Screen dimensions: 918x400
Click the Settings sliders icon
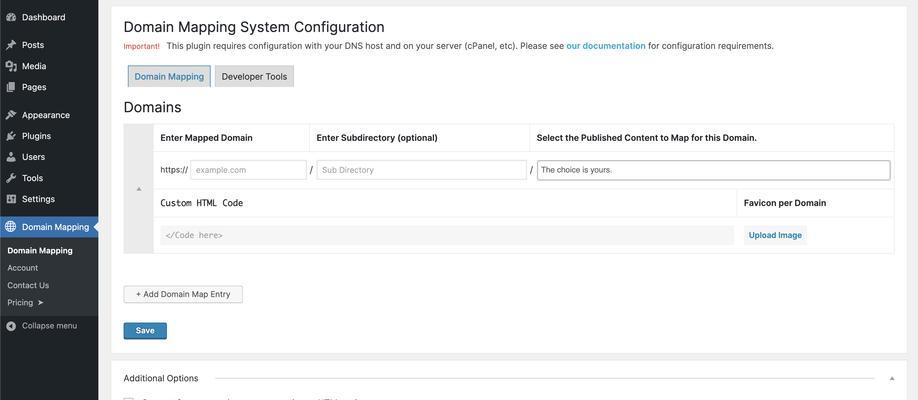pyautogui.click(x=11, y=199)
